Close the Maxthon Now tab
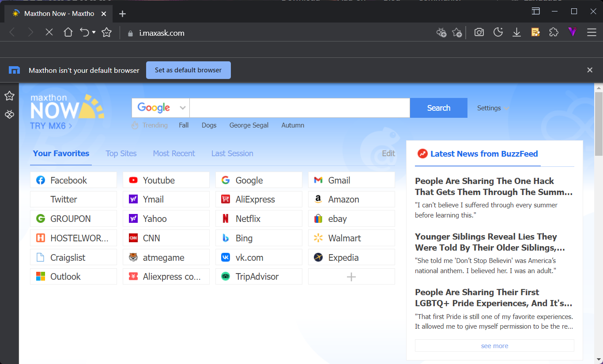This screenshot has width=603, height=364. (x=104, y=14)
